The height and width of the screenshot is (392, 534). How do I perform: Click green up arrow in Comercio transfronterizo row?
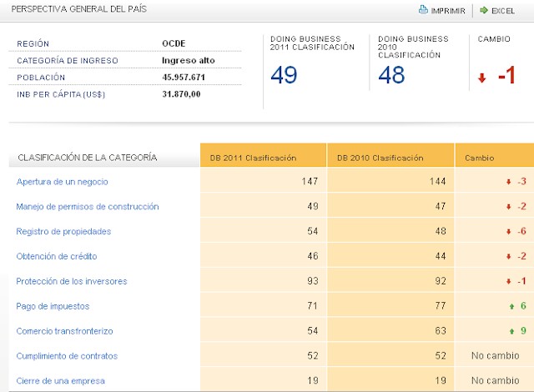(x=509, y=332)
